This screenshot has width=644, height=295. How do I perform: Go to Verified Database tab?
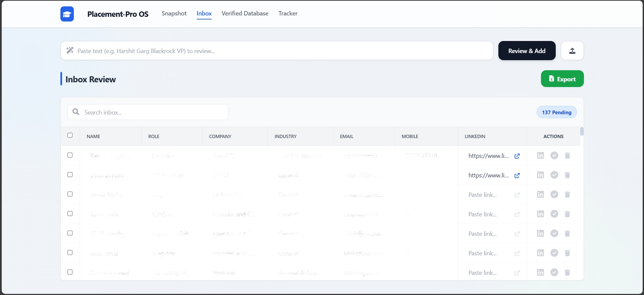[245, 13]
